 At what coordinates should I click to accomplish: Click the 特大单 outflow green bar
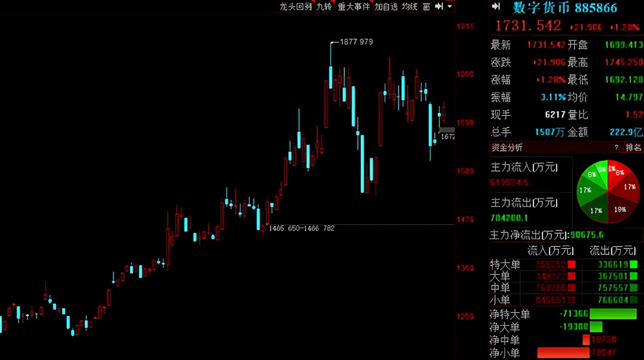633,264
